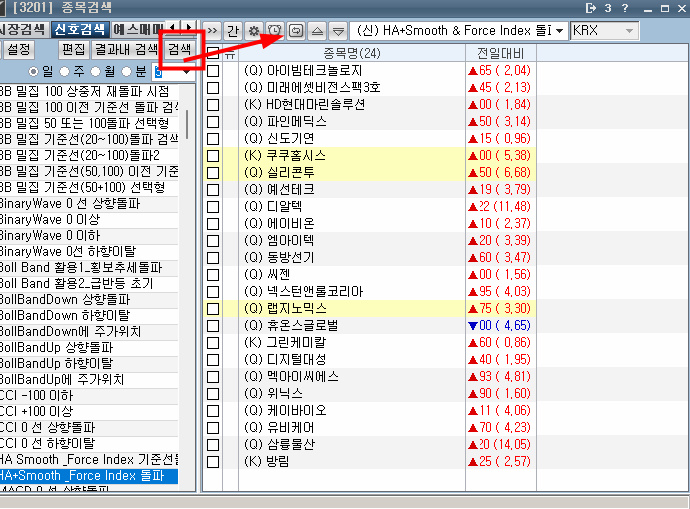Select 'Boll Band 활용2_급반등 초기' in the list
The image size is (690, 509).
tap(89, 283)
